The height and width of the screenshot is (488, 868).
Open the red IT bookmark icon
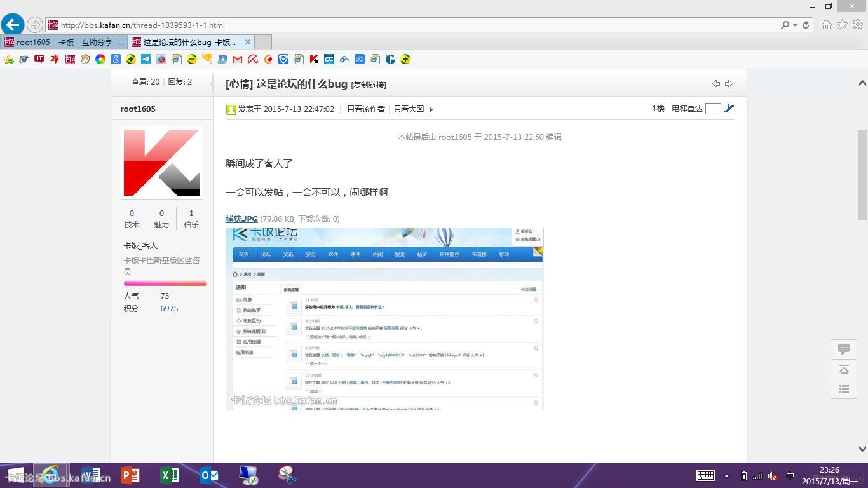39,59
